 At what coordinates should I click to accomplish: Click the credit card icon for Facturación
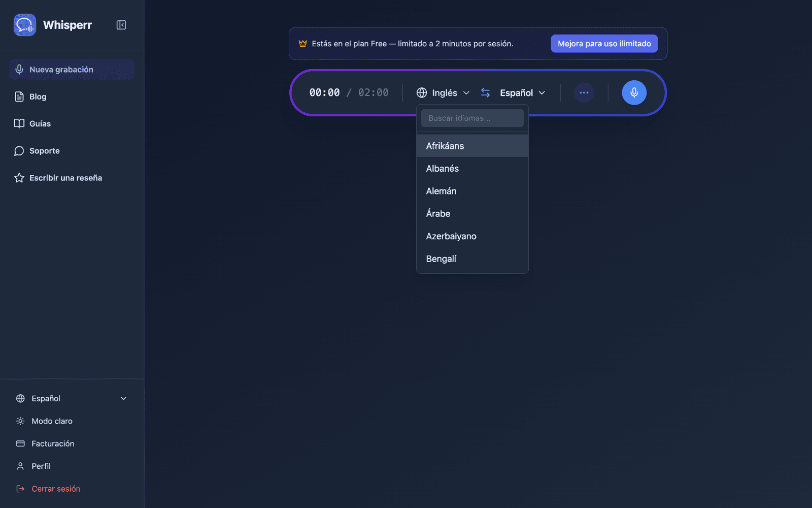[x=20, y=443]
